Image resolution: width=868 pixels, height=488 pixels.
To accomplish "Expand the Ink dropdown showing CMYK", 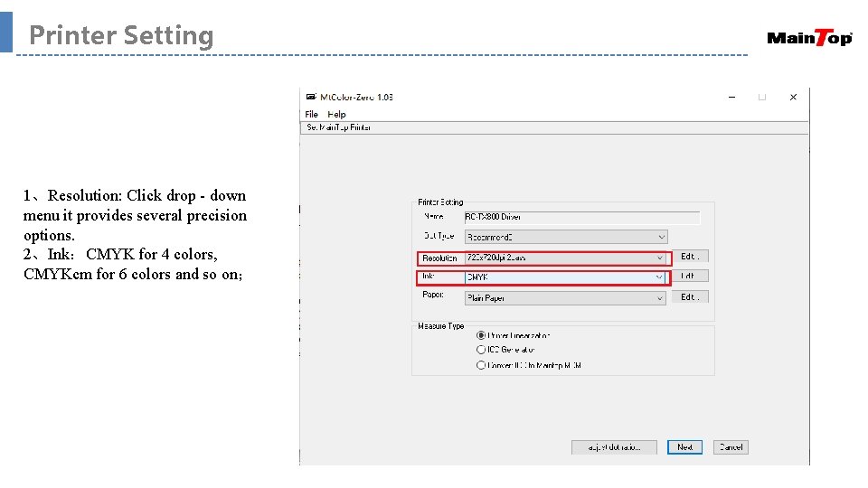I will 566,277.
